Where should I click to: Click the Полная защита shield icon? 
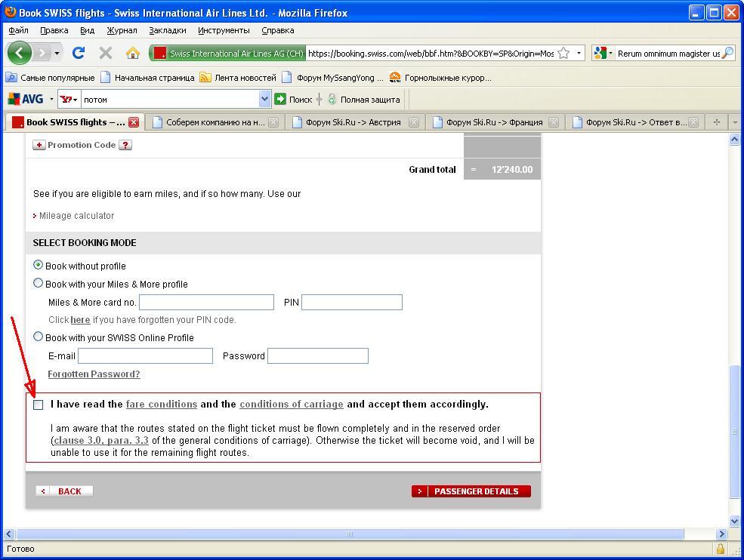[332, 99]
